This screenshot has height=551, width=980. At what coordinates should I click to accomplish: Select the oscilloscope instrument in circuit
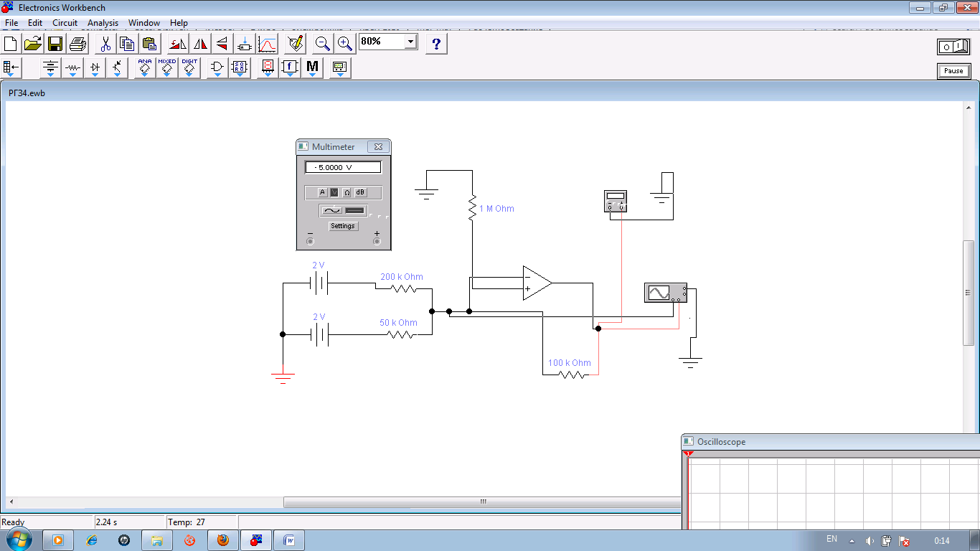pos(665,293)
